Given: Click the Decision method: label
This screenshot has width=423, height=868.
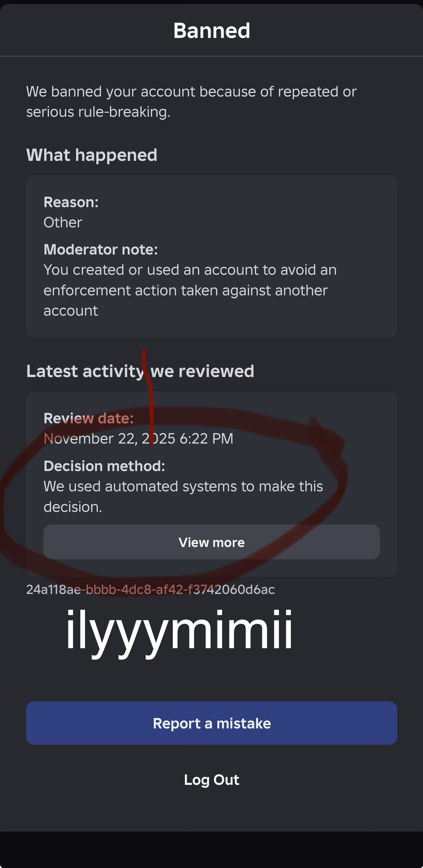Looking at the screenshot, I should [104, 466].
